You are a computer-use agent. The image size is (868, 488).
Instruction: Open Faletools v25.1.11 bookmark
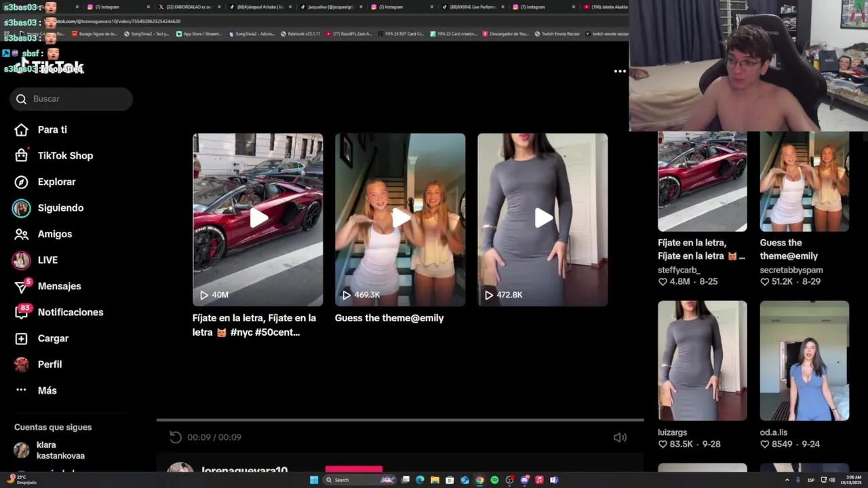[300, 34]
